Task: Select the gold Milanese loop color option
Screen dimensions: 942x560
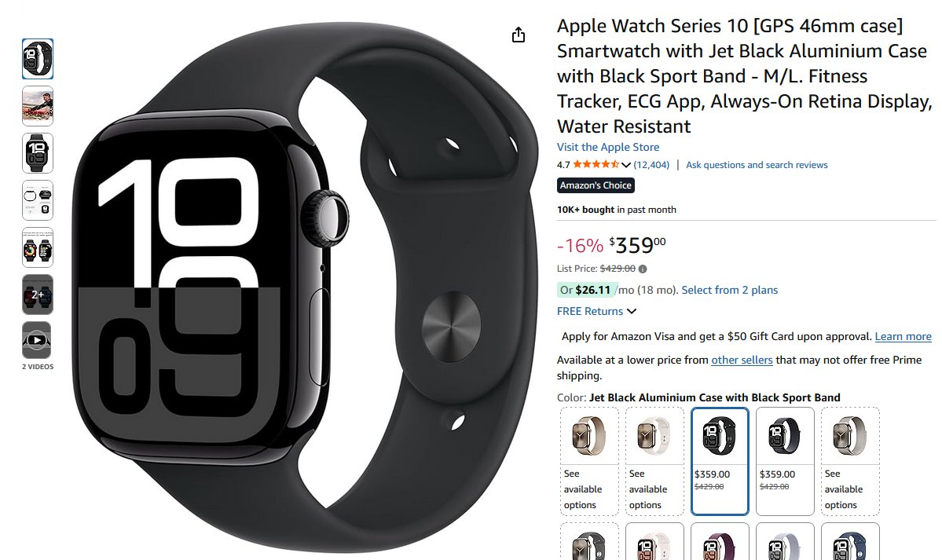Action: 589,461
